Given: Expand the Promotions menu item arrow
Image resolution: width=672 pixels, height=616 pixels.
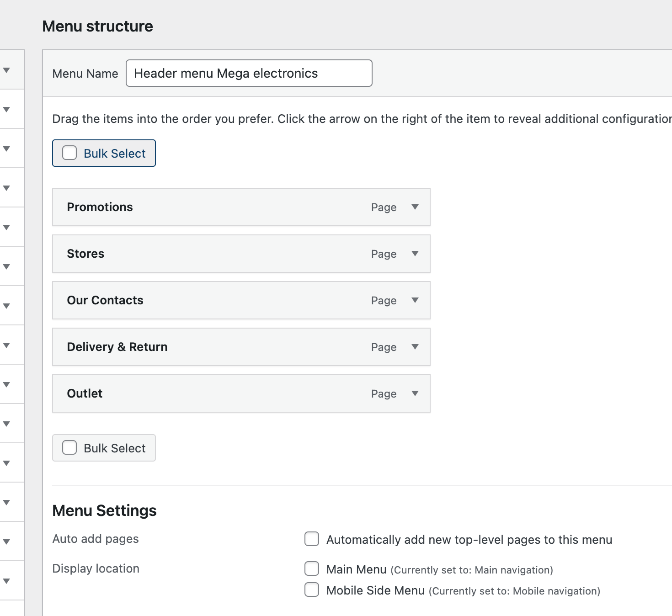Looking at the screenshot, I should click(415, 207).
